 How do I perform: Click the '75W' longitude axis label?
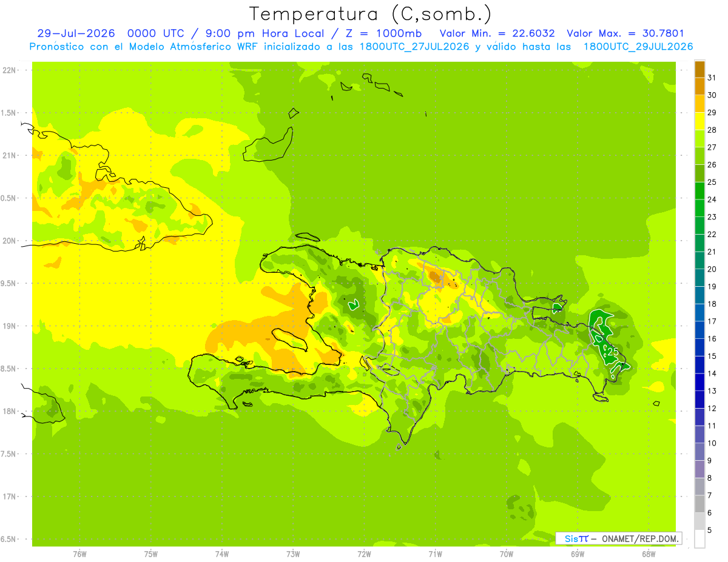point(151,554)
